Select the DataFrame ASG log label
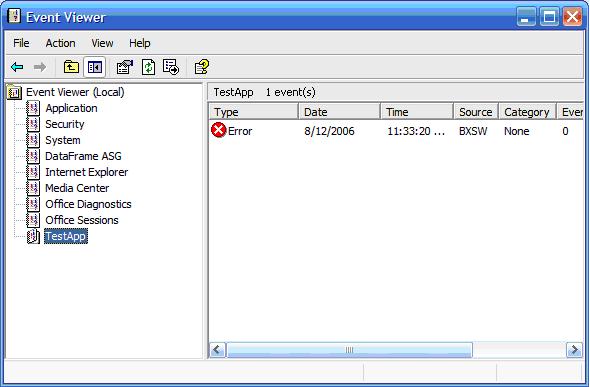The width and height of the screenshot is (590, 387). click(x=83, y=156)
